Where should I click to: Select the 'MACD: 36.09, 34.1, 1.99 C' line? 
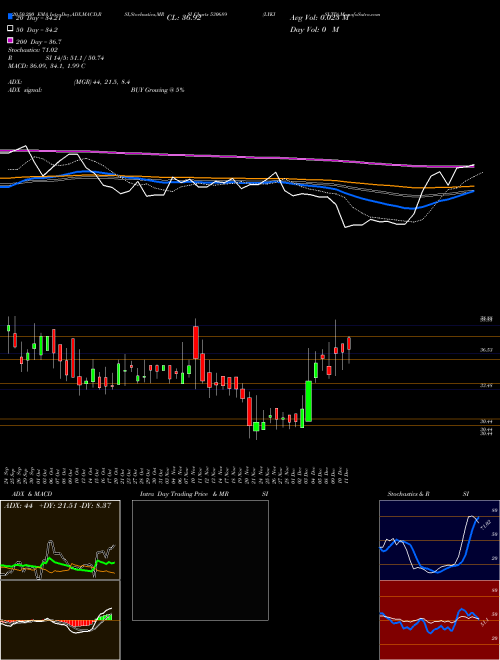pyautogui.click(x=47, y=66)
